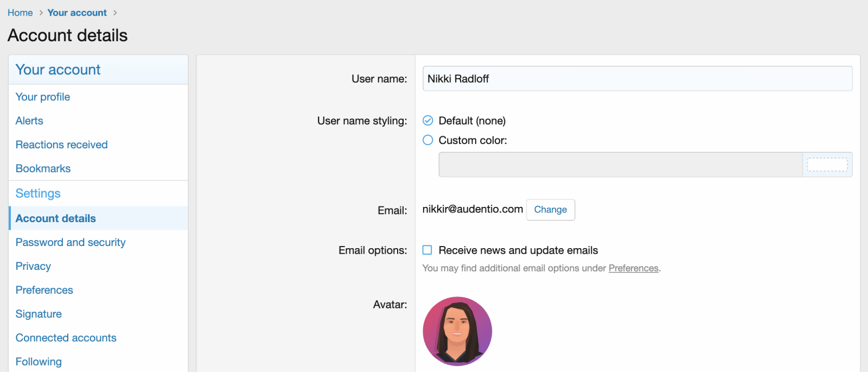This screenshot has height=372, width=868.
Task: Open Your profile in sidebar
Action: pos(43,97)
